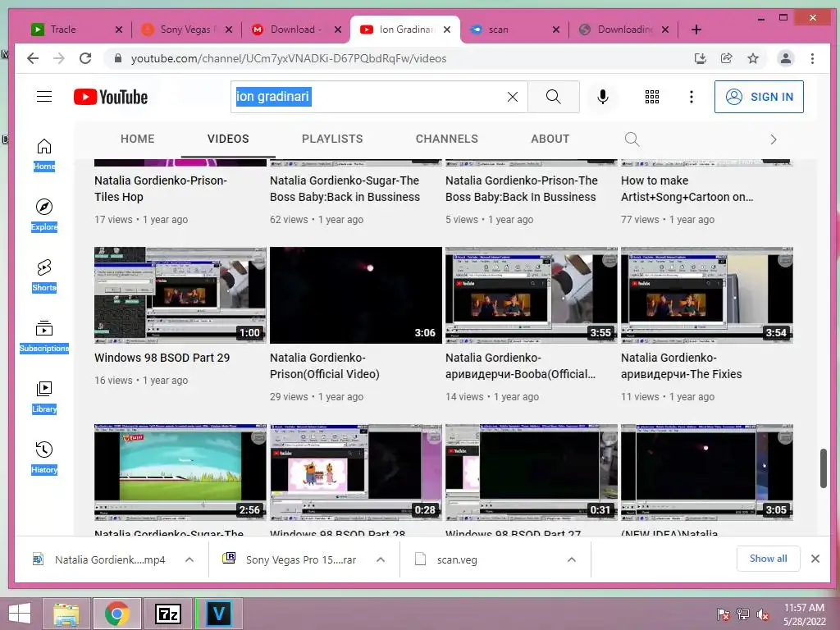Screen dimensions: 840x630
Task: Open Shorts in the sidebar
Action: 44,276
